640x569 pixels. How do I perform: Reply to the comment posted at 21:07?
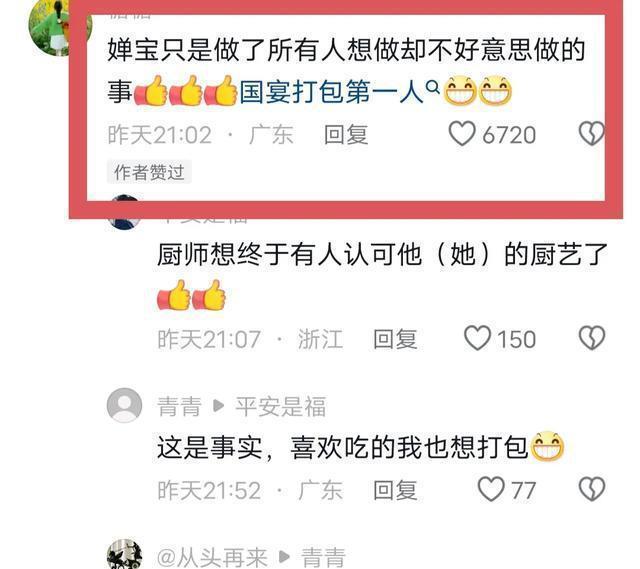click(x=395, y=339)
